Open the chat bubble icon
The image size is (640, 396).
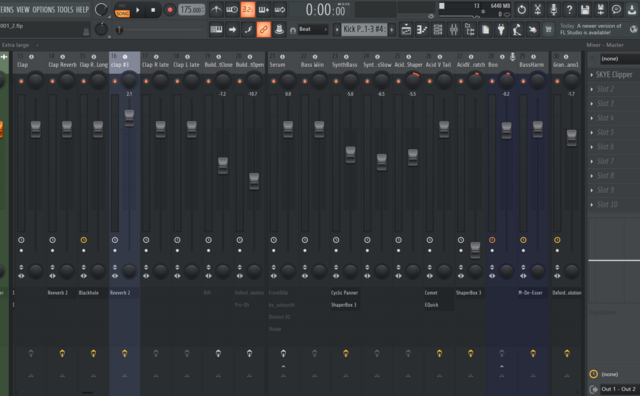click(x=616, y=9)
